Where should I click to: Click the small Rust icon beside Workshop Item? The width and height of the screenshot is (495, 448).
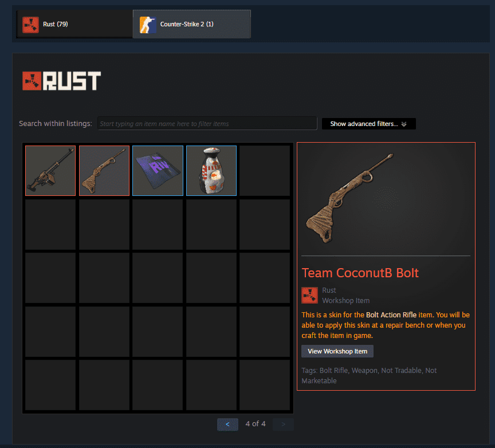click(x=310, y=295)
